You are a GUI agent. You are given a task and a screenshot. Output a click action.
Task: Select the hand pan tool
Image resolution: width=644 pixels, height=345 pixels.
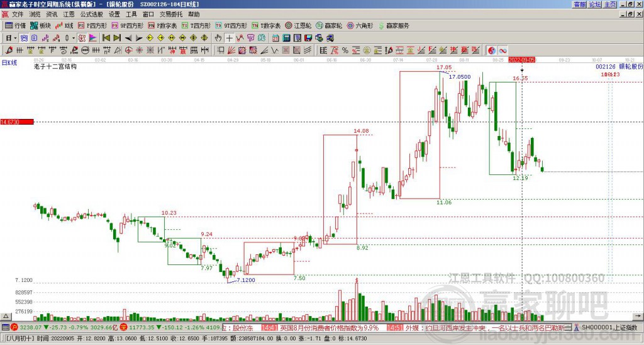218,38
